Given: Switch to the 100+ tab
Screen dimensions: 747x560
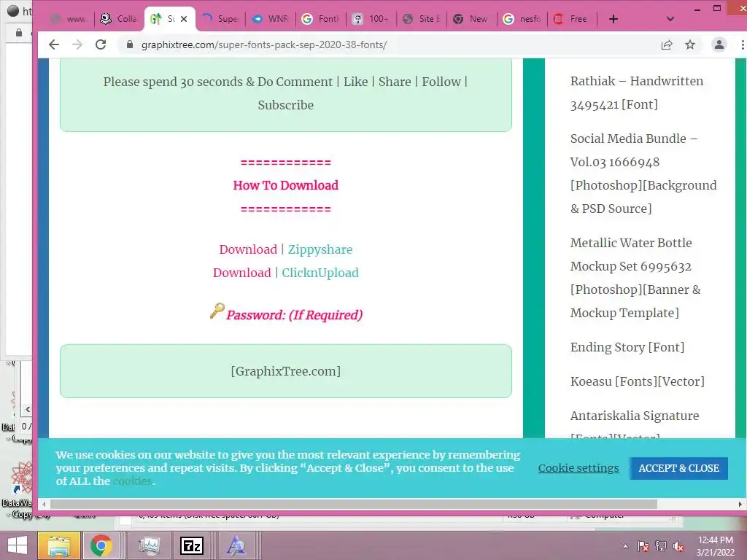Looking at the screenshot, I should [371, 19].
